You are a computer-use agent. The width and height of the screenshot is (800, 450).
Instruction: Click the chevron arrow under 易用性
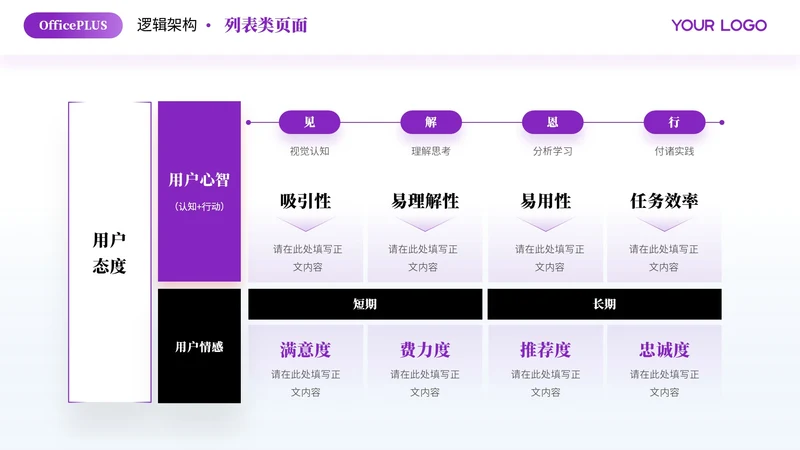[545, 224]
